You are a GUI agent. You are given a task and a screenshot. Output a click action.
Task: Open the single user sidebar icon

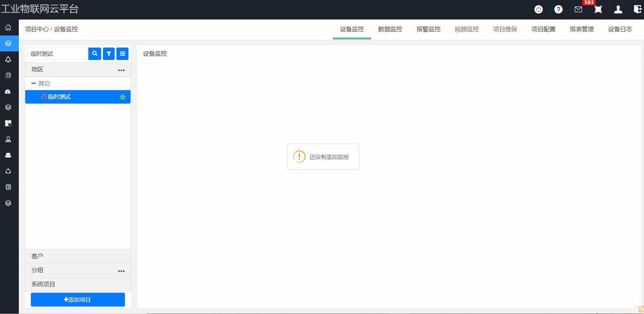(x=8, y=139)
